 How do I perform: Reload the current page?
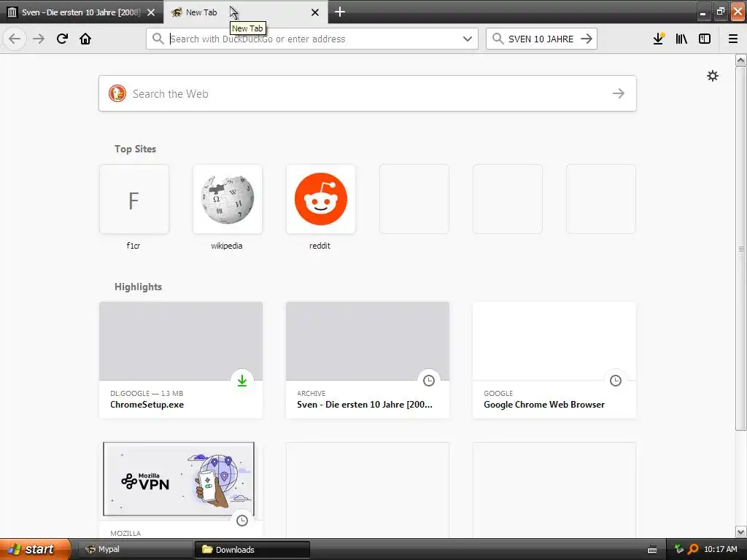pos(62,39)
